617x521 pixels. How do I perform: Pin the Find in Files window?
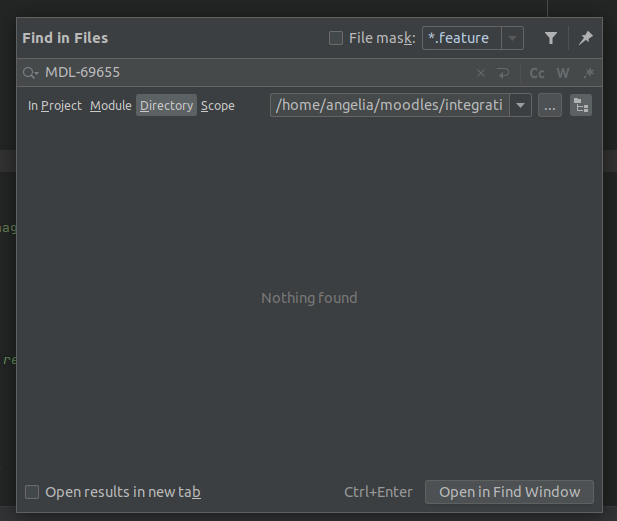tap(585, 38)
